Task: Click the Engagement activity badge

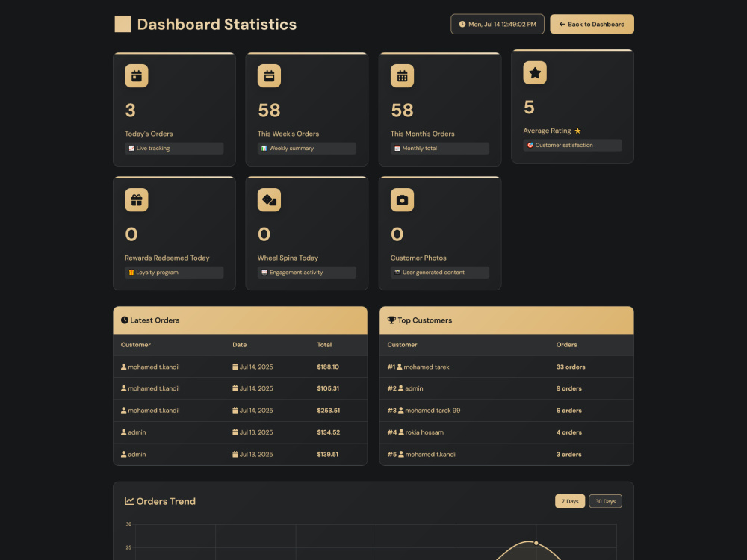Action: [307, 273]
